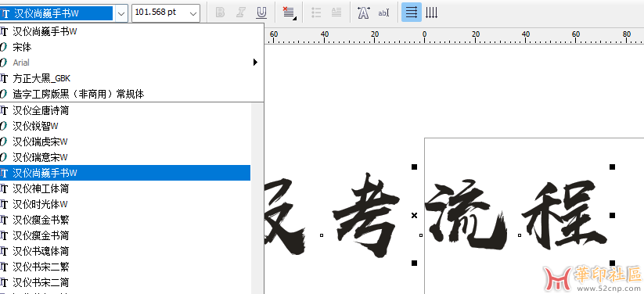Select font 汉仪度金书繁
Viewport: 644px width, 294px height.
(x=125, y=220)
